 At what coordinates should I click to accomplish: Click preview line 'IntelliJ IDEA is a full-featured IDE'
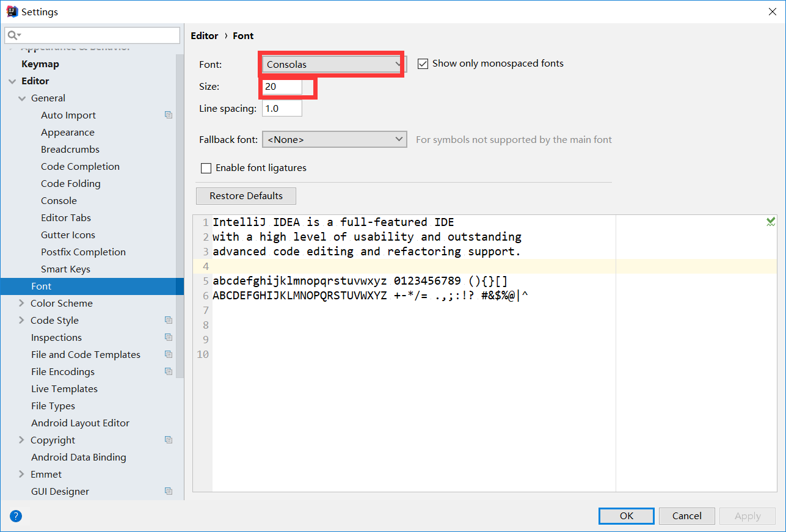coord(333,222)
